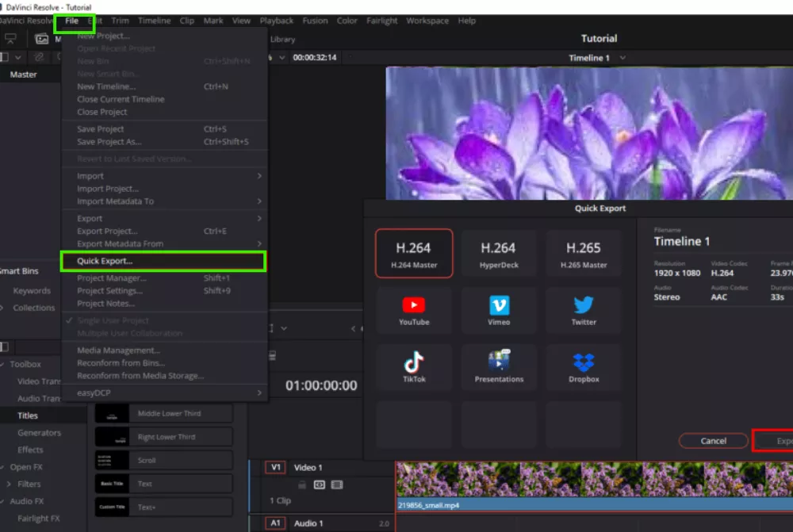Toggle the A1 audio track selector
The width and height of the screenshot is (793, 532).
point(275,523)
